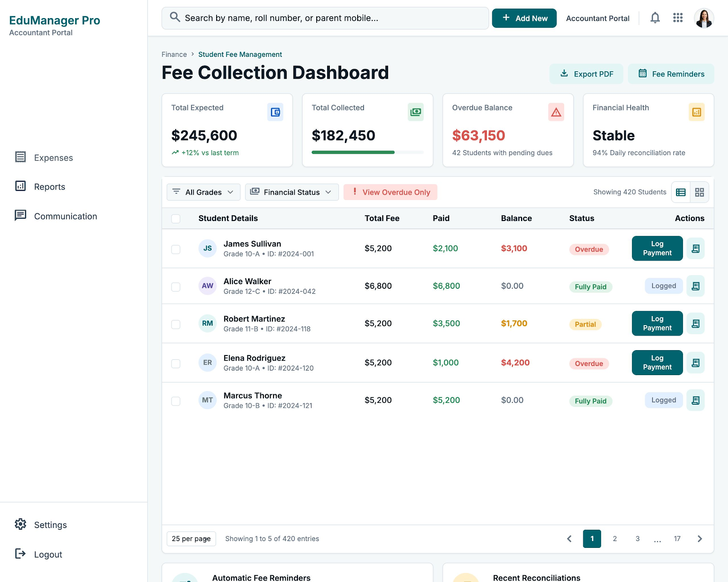Expand the All Grades dropdown
This screenshot has height=582, width=728.
point(203,192)
